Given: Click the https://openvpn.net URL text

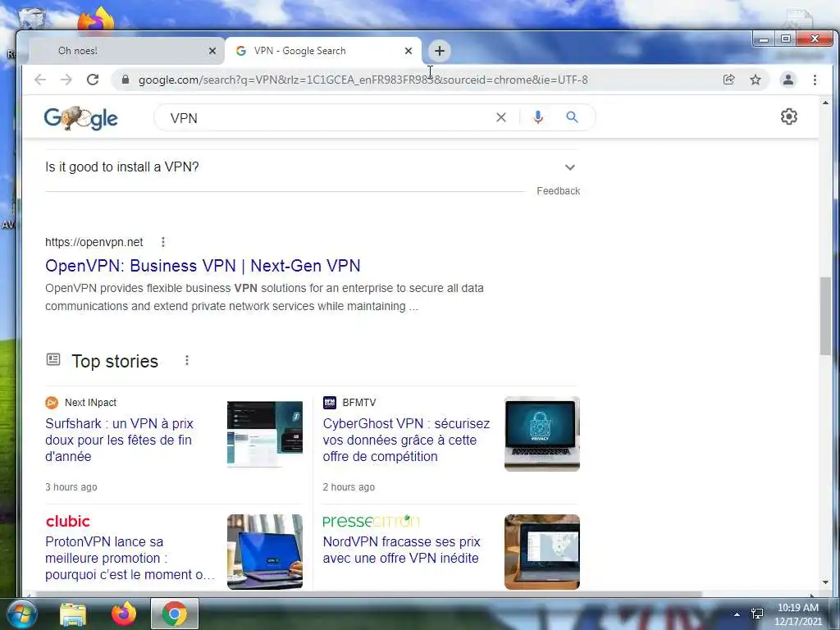Looking at the screenshot, I should [x=94, y=242].
